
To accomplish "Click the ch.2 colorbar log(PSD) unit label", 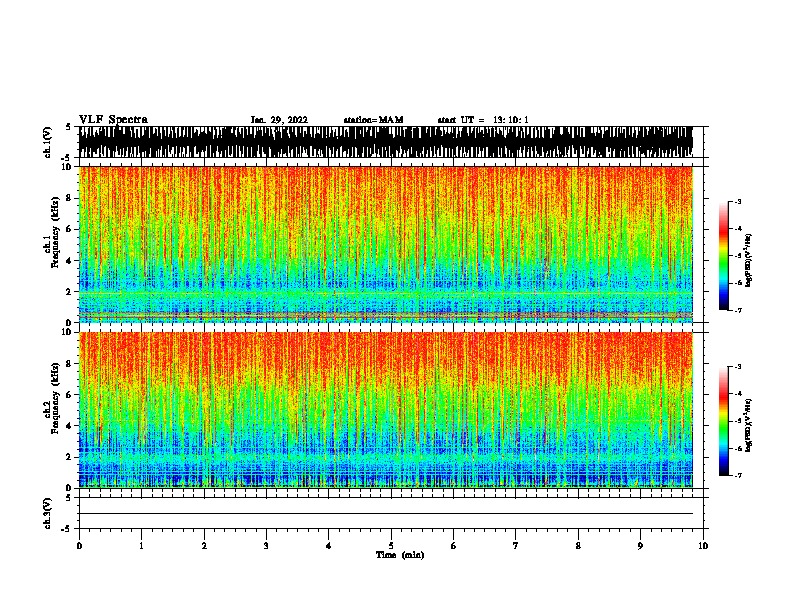I will point(749,426).
